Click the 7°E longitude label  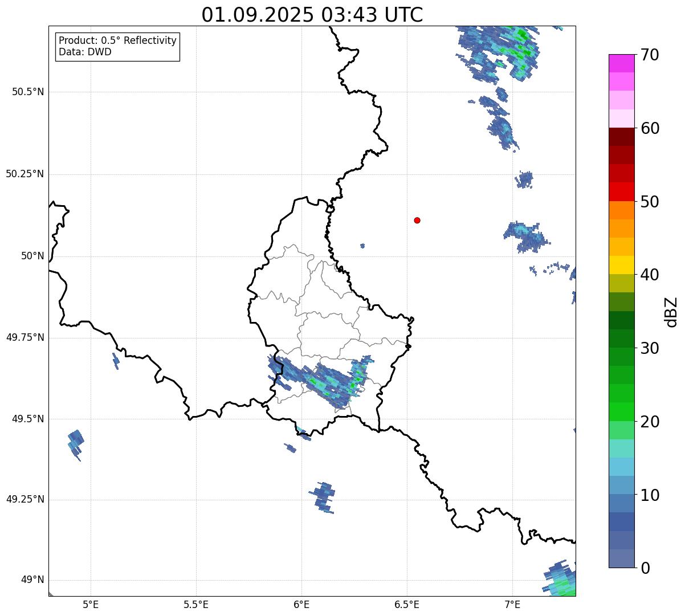pos(512,604)
